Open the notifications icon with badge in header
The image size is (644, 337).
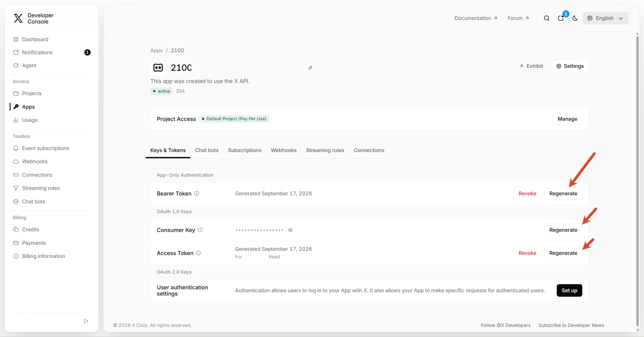point(561,18)
